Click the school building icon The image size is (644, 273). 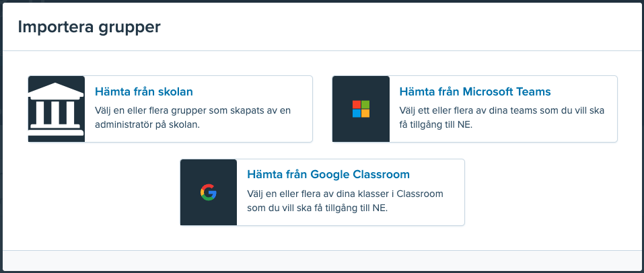pyautogui.click(x=57, y=109)
